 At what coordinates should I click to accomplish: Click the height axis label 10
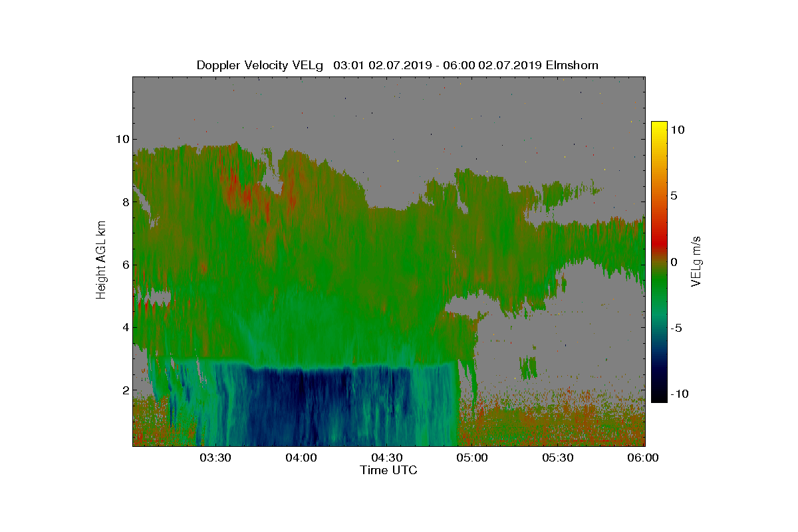(x=121, y=139)
